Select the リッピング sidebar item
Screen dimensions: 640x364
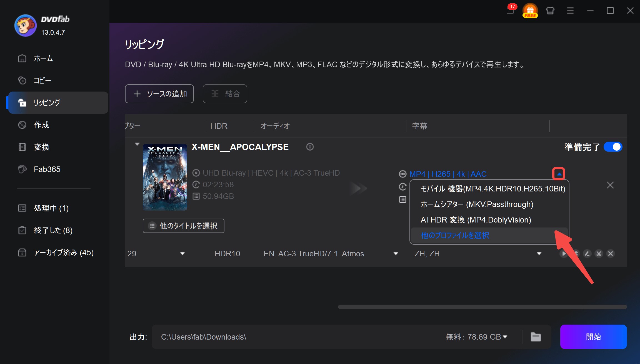[x=58, y=103]
